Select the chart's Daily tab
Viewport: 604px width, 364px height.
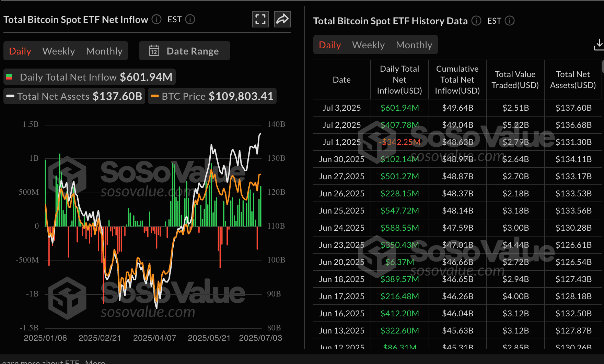point(20,51)
